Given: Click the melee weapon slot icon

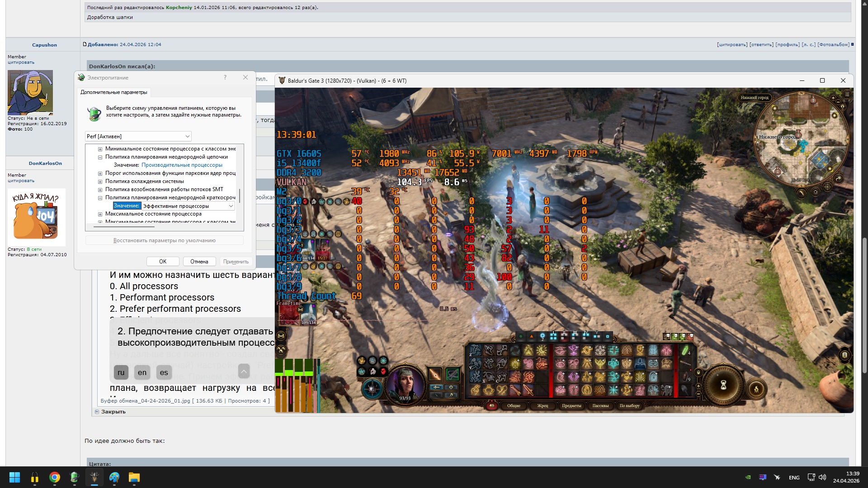Looking at the screenshot, I should tap(435, 374).
